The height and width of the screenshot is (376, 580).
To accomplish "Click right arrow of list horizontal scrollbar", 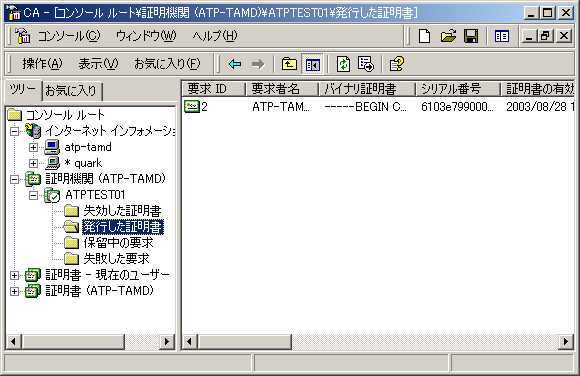I will click(566, 341).
